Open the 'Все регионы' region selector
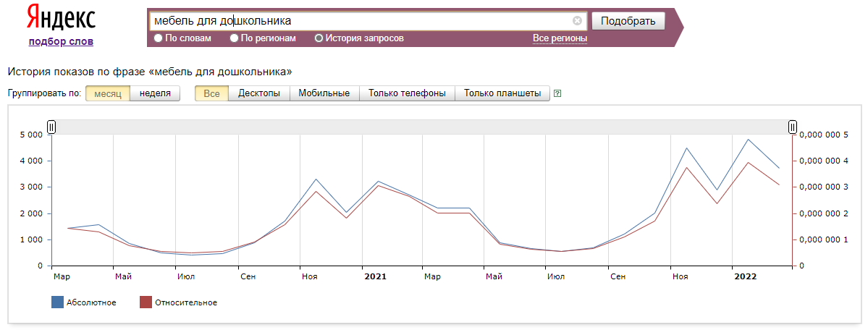 pyautogui.click(x=560, y=38)
